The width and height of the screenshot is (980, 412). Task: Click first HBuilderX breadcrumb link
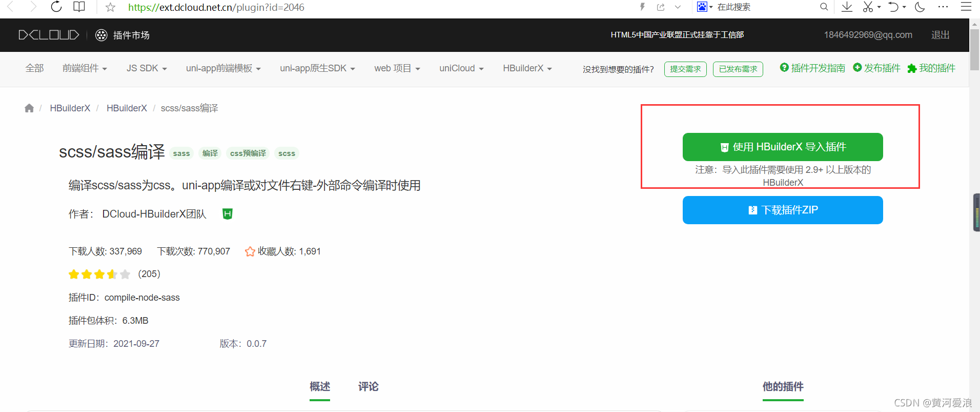[x=70, y=108]
